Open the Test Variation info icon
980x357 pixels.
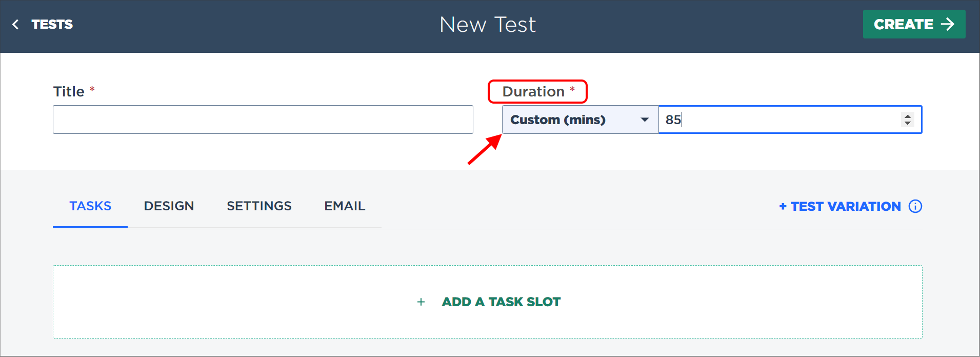[915, 206]
